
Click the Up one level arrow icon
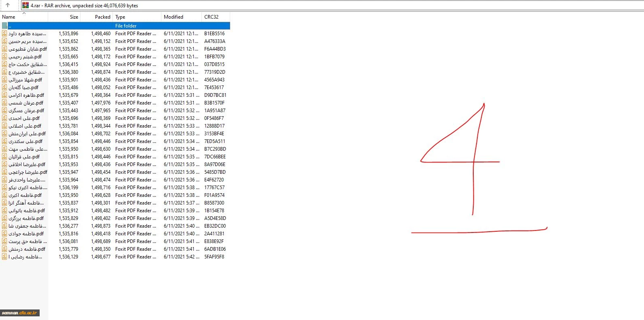pyautogui.click(x=8, y=5)
